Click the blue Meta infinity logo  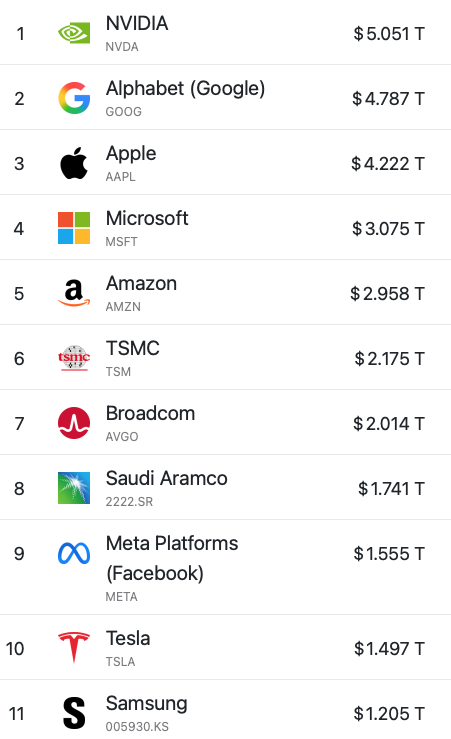coord(74,553)
